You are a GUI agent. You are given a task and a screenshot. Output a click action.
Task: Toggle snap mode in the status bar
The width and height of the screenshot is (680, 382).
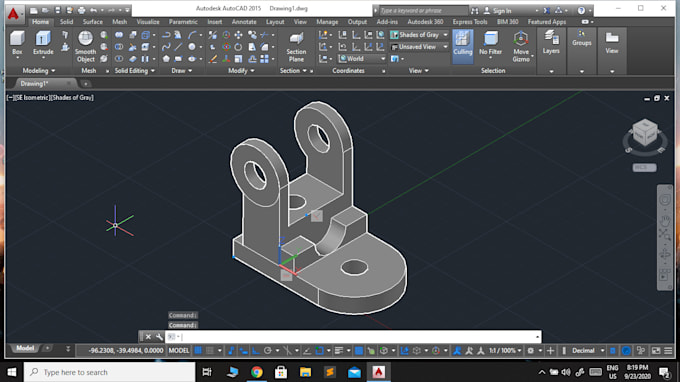point(210,350)
